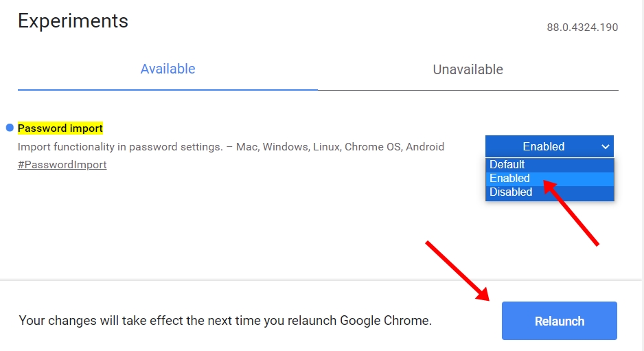
Task: Click the relaunch Google Chrome notice text
Action: [x=225, y=321]
